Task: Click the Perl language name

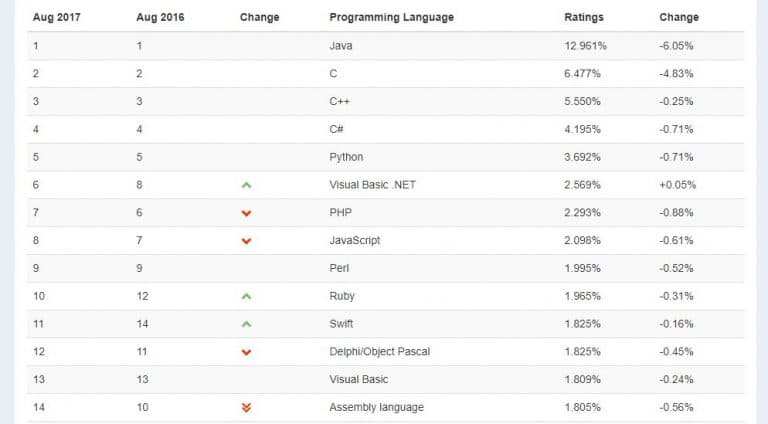Action: pyautogui.click(x=339, y=268)
